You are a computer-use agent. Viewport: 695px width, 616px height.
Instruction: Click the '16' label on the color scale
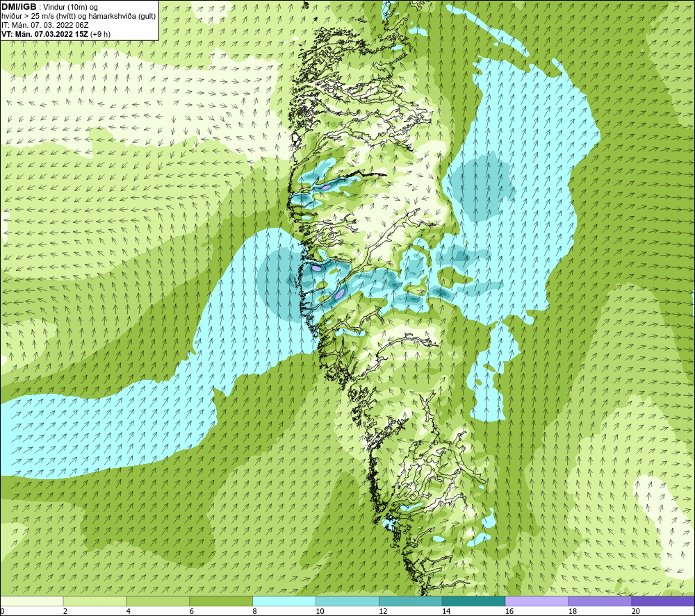(509, 612)
